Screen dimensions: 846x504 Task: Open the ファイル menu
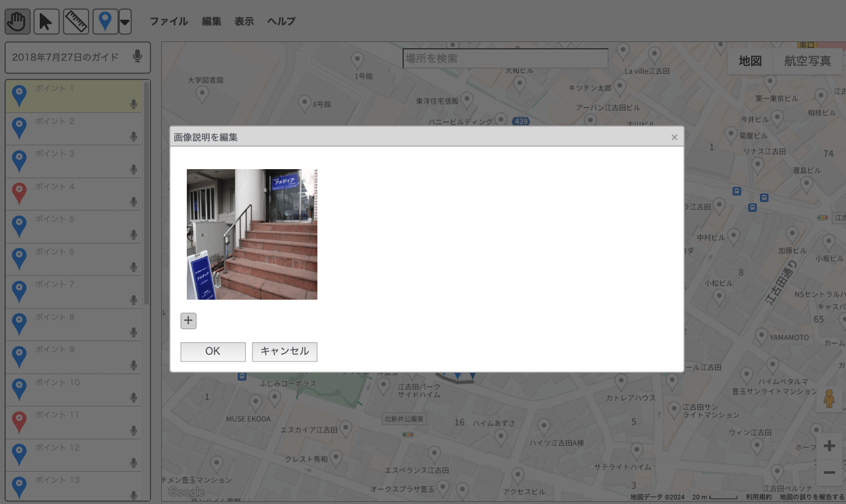click(169, 22)
